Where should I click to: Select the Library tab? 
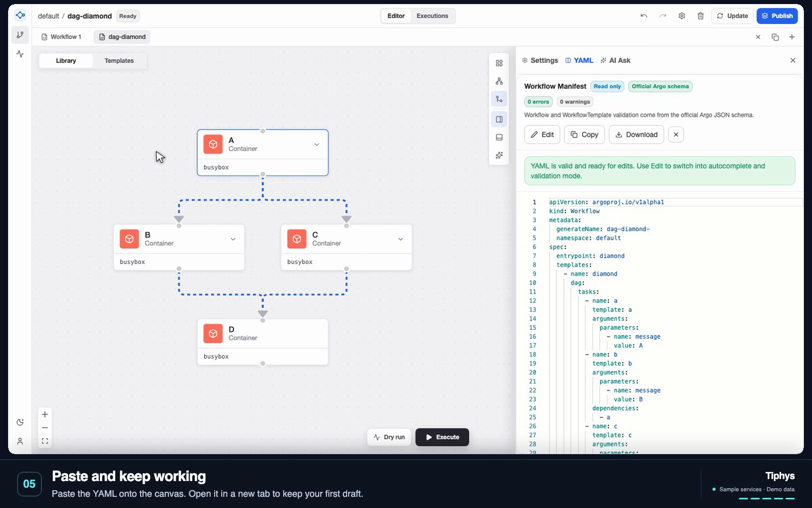pyautogui.click(x=66, y=60)
